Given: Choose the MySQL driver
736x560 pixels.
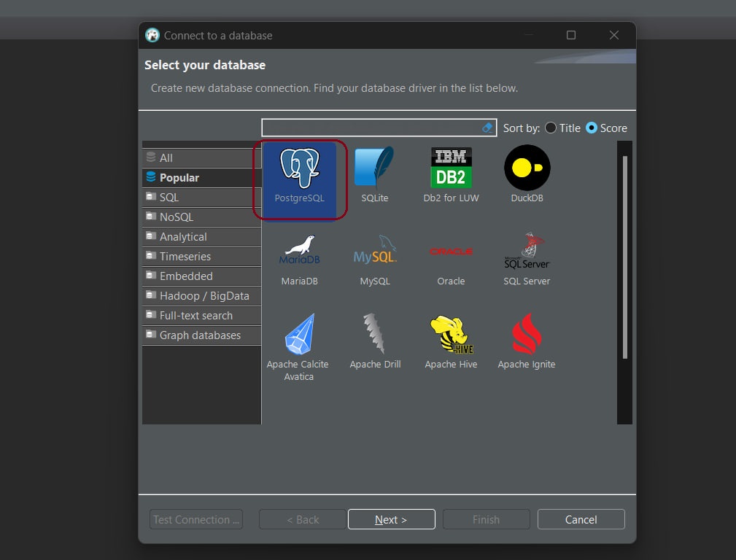Looking at the screenshot, I should click(375, 260).
